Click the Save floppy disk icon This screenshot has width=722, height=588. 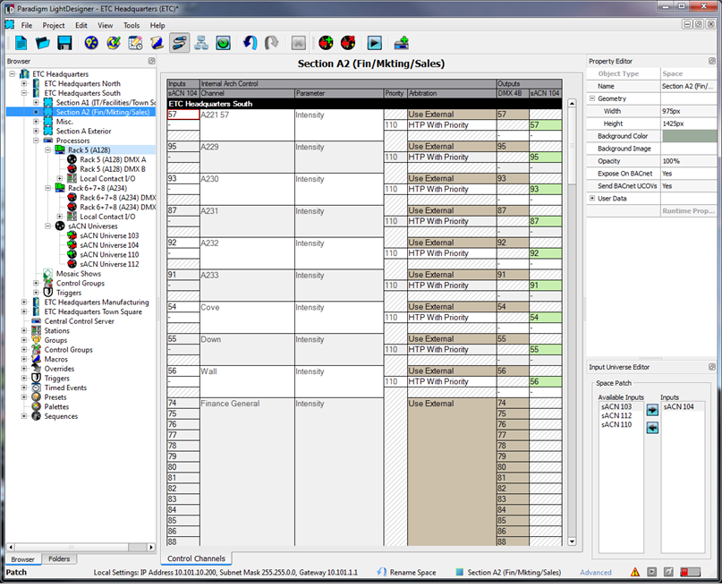pyautogui.click(x=64, y=43)
